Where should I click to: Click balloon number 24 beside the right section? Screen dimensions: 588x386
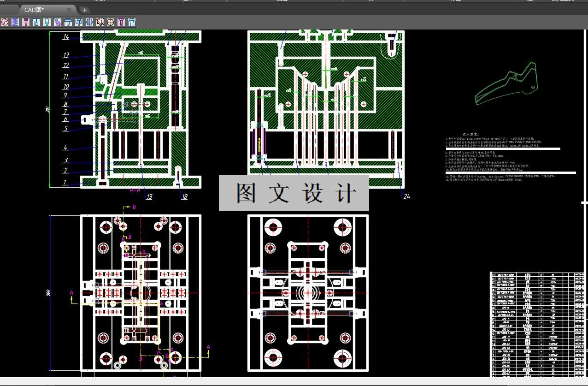(406, 196)
